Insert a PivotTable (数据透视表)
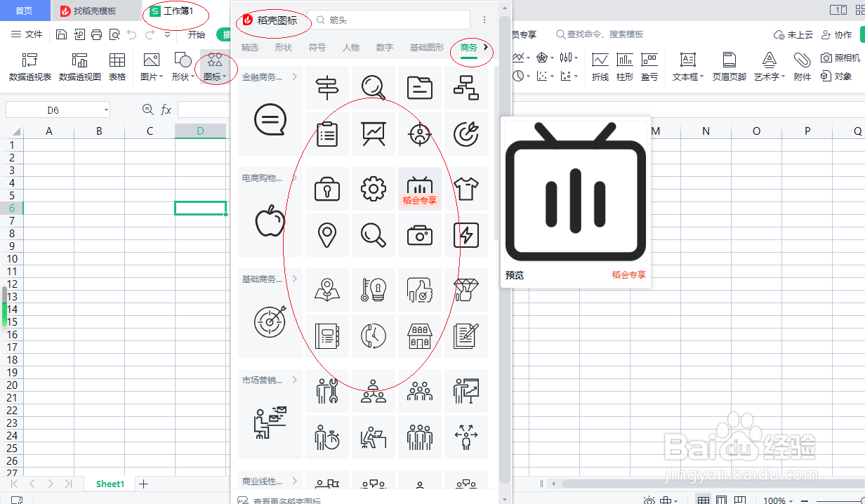 click(30, 67)
